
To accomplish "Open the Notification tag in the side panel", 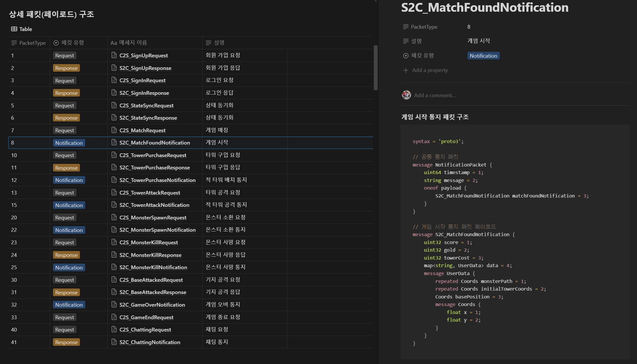I will coord(483,56).
